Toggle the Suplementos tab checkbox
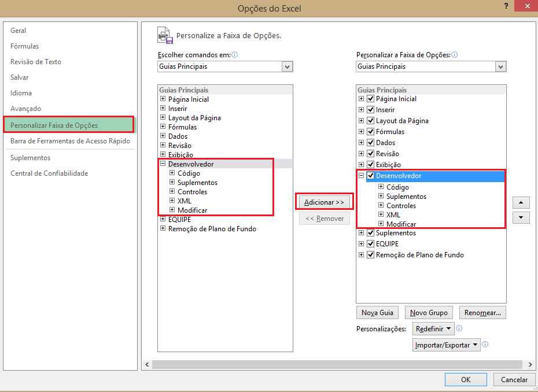 [x=371, y=233]
